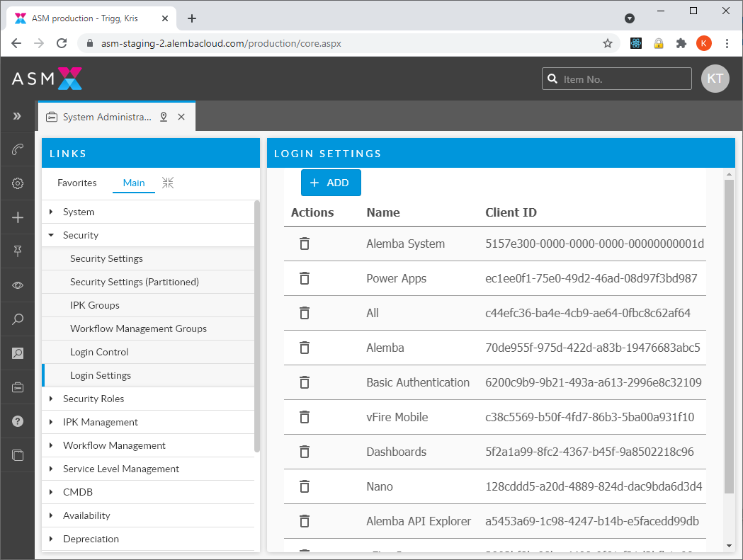Screen dimensions: 743x560
Task: Click the collapse links icon beside Main
Action: click(168, 183)
